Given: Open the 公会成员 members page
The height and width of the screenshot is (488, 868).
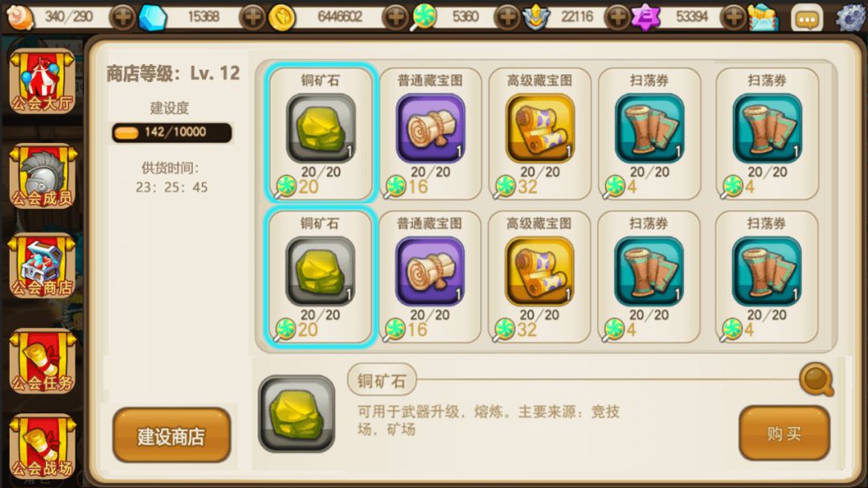Looking at the screenshot, I should point(42,177).
